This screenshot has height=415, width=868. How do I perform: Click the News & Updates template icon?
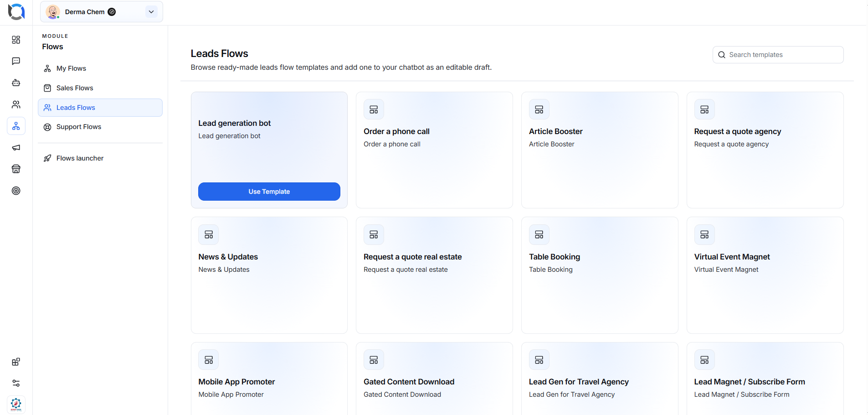pyautogui.click(x=209, y=234)
